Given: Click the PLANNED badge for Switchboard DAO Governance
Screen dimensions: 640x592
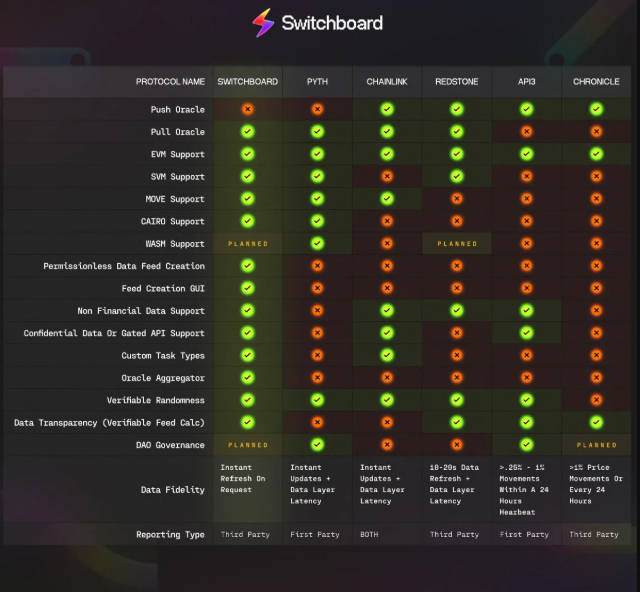Looking at the screenshot, I should 248,445.
